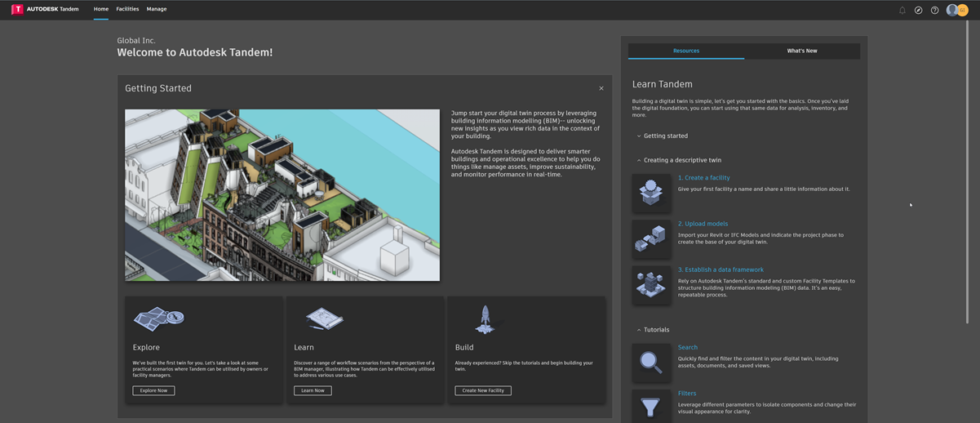Click the Welcome to Autodesk Tandem! heading

point(195,52)
